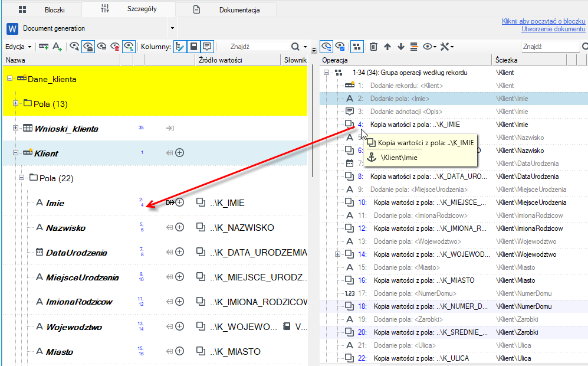Toggle the eye with green arrows filter

point(129,47)
